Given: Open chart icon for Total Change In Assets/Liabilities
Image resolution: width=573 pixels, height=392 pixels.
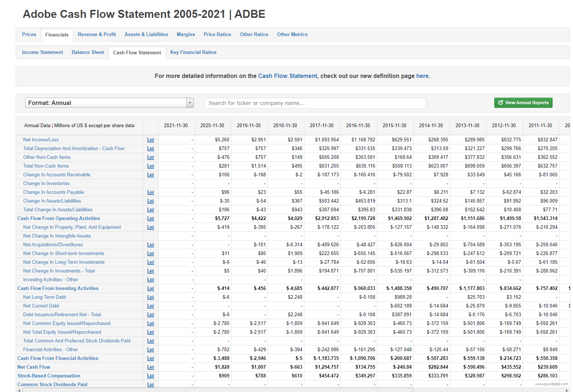Looking at the screenshot, I should 151,210.
